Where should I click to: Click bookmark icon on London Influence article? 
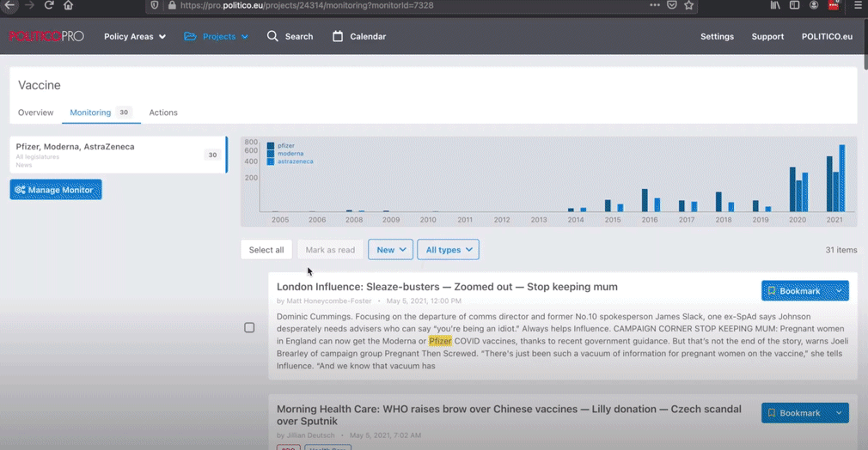point(771,291)
